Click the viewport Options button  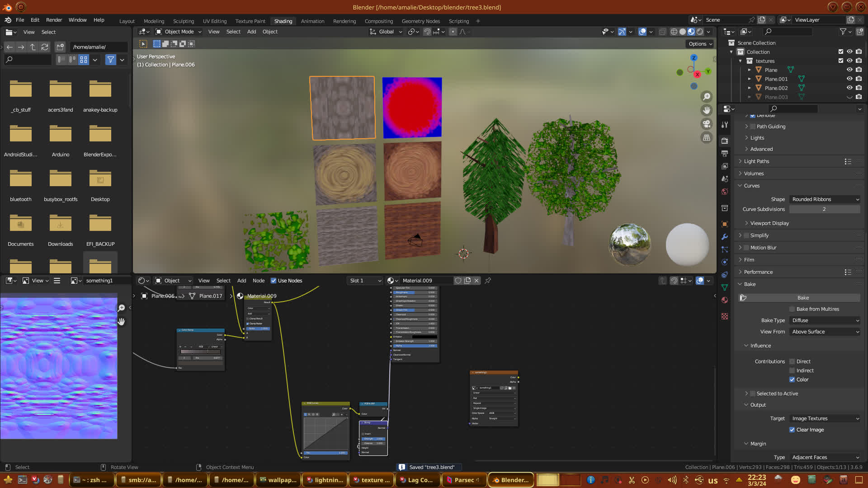coord(700,44)
